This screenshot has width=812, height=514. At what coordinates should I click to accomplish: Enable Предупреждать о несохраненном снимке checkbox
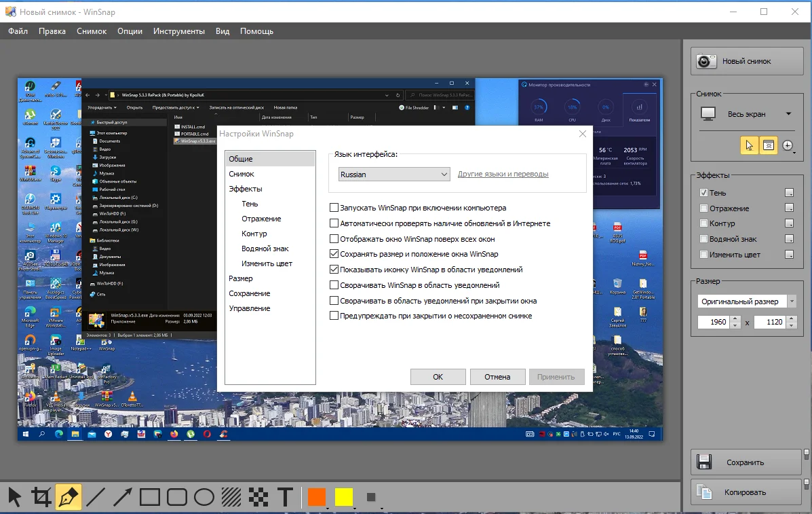[334, 316]
